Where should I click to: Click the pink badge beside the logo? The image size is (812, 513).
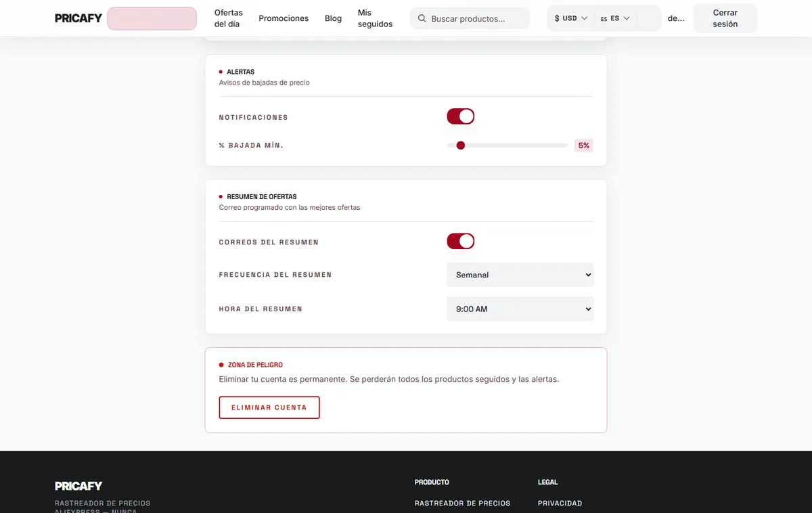tap(152, 18)
